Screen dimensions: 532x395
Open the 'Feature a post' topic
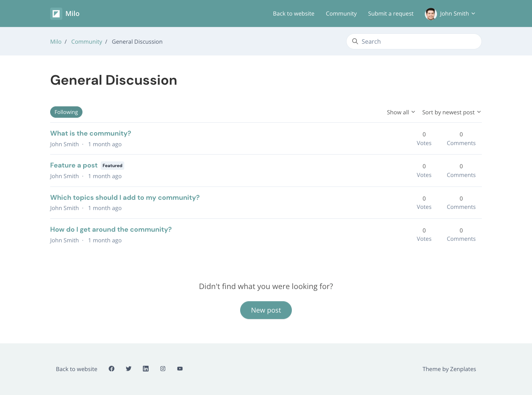[74, 165]
